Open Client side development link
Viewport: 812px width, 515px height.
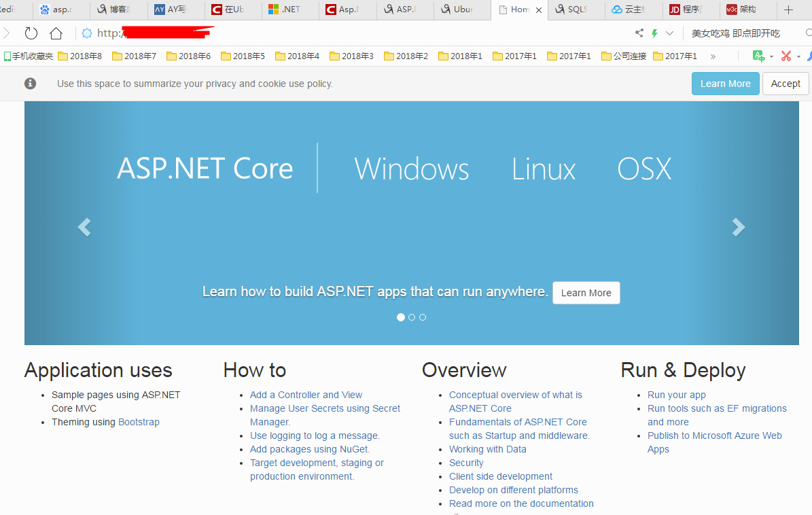[x=501, y=476]
